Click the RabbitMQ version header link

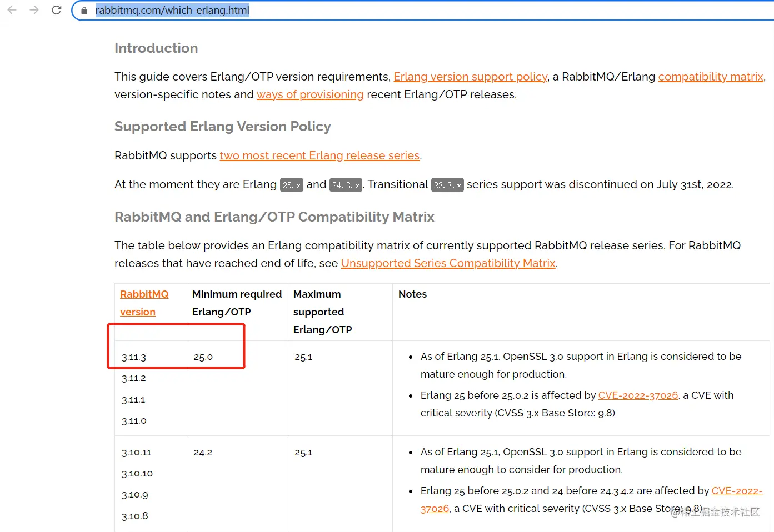click(x=144, y=303)
